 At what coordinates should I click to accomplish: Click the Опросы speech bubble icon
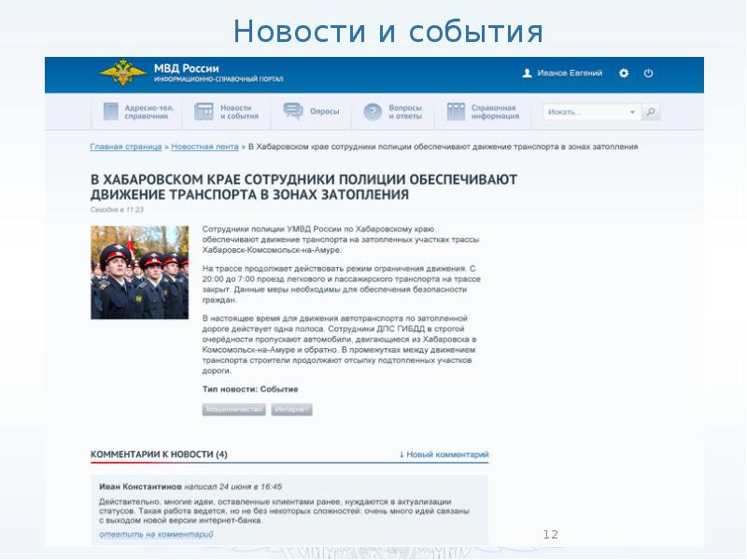tap(293, 112)
